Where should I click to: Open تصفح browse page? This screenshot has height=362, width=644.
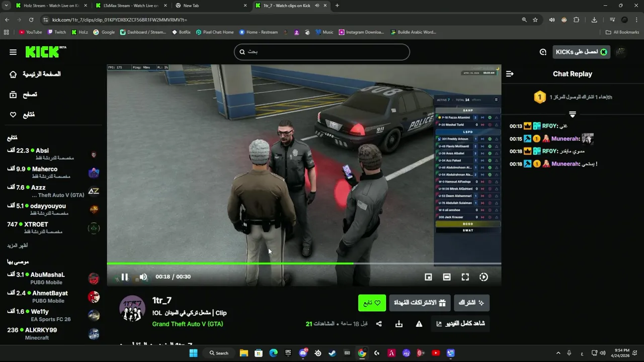[x=23, y=95]
